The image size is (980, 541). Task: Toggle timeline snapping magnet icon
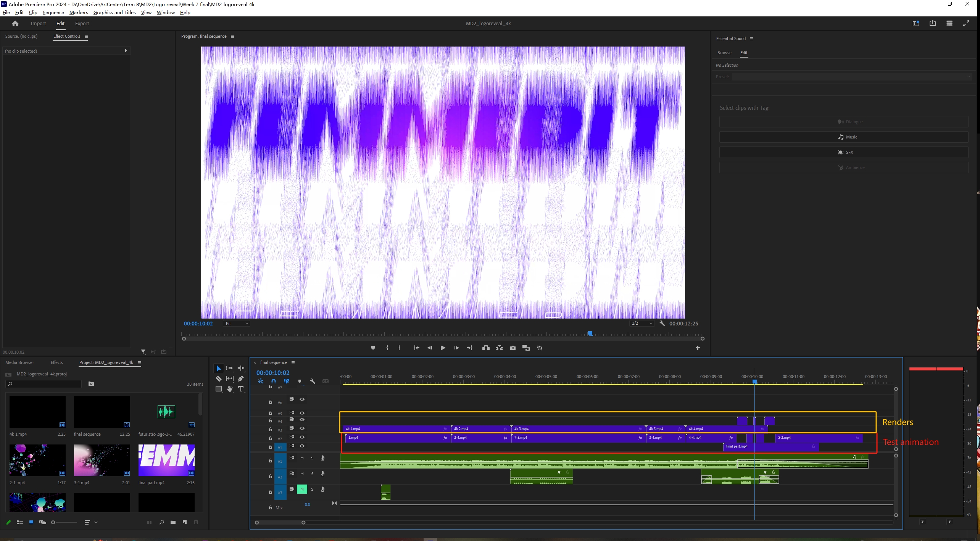273,381
